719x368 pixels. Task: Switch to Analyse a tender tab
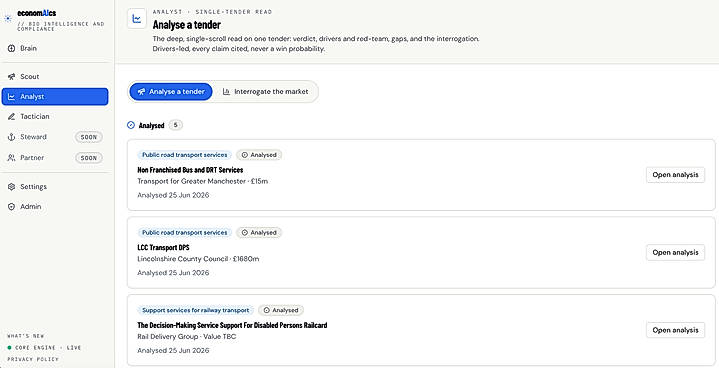[x=171, y=92]
